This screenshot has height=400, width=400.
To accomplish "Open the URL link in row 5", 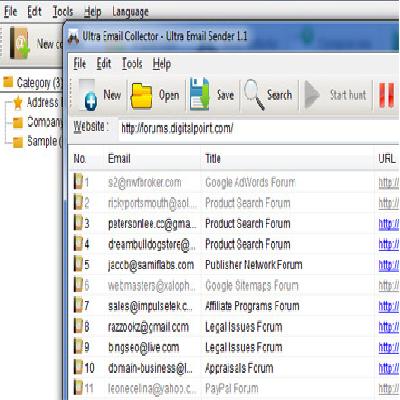I will coord(389,266).
